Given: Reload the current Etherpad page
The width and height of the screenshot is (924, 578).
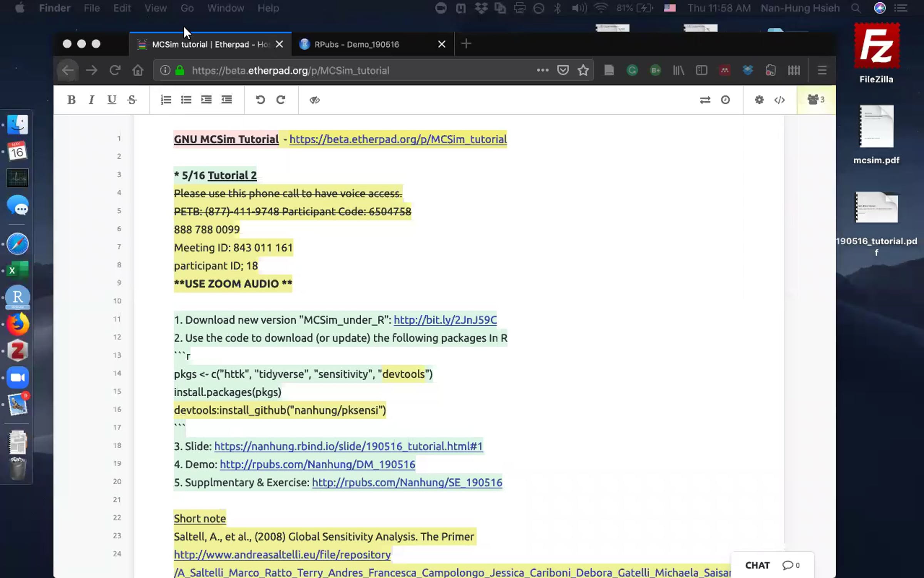Looking at the screenshot, I should coord(115,71).
